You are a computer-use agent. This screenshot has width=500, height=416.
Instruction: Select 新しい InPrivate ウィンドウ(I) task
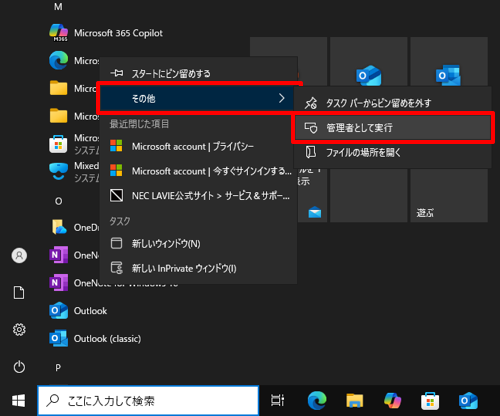pyautogui.click(x=198, y=268)
